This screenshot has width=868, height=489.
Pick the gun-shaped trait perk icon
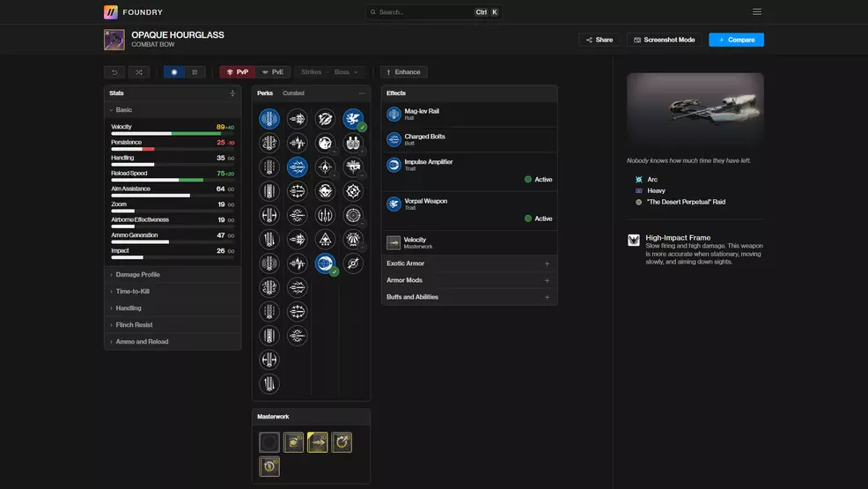click(353, 167)
